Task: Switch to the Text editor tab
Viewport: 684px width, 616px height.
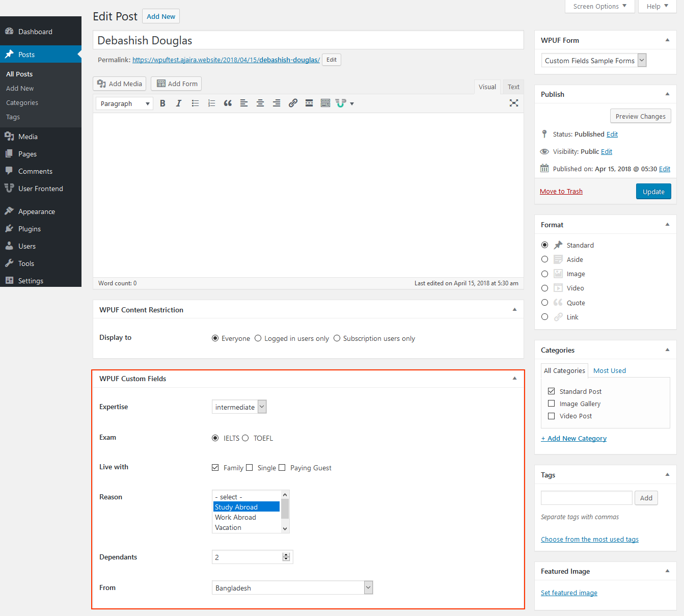Action: pyautogui.click(x=513, y=87)
